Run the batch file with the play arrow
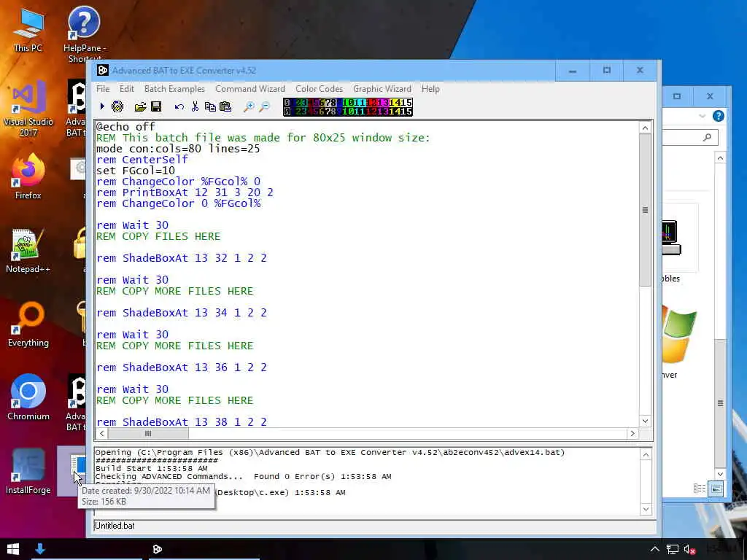Image resolution: width=747 pixels, height=560 pixels. point(102,106)
